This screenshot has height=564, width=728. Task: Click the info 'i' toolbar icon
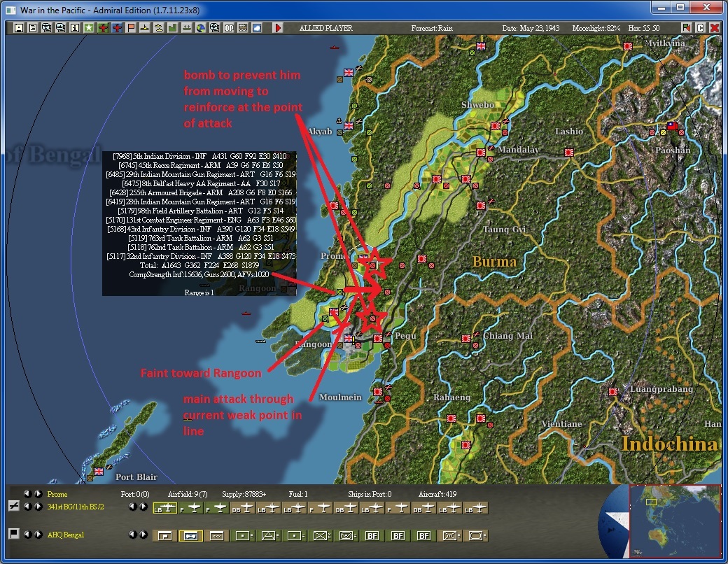coord(75,28)
